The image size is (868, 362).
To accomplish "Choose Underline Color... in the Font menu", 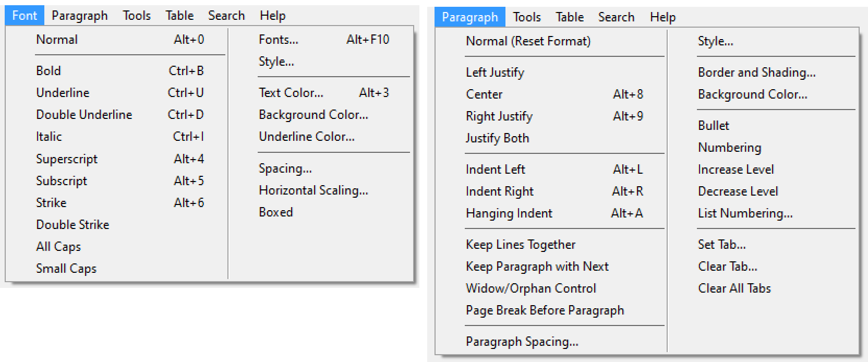I will click(x=307, y=137).
